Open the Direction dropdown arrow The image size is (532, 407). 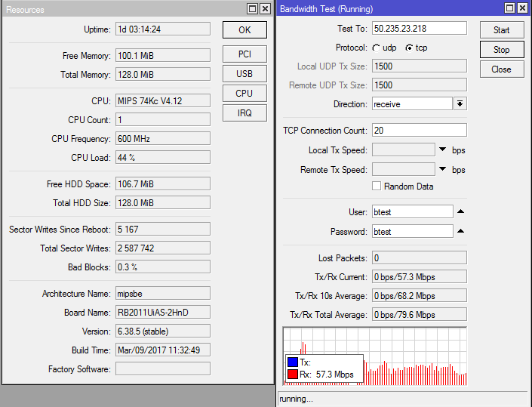[x=460, y=104]
